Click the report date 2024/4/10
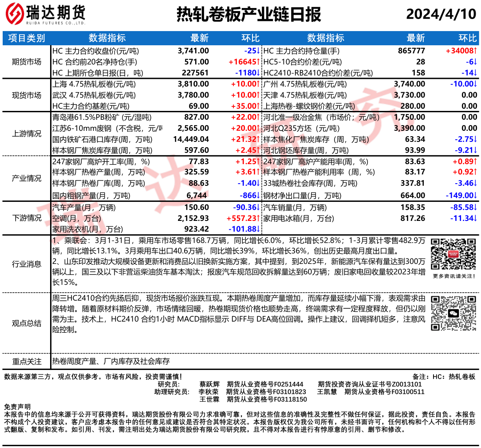The width and height of the screenshot is (481, 448). pyautogui.click(x=441, y=15)
